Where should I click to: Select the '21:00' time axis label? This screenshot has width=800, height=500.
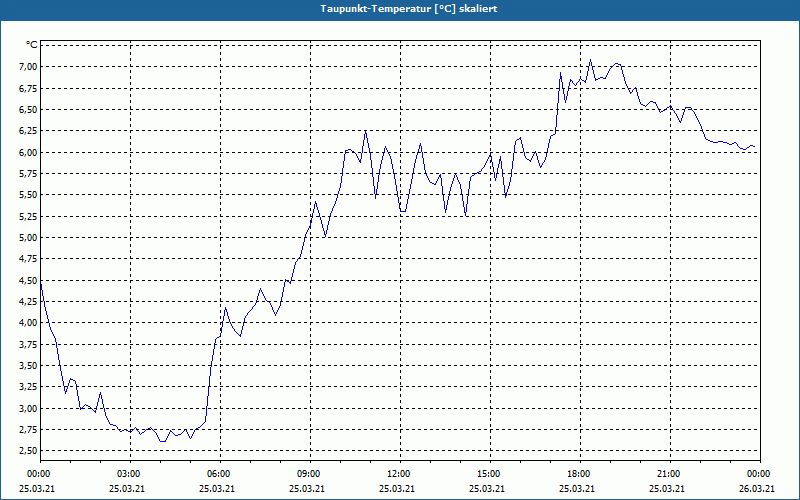click(669, 474)
